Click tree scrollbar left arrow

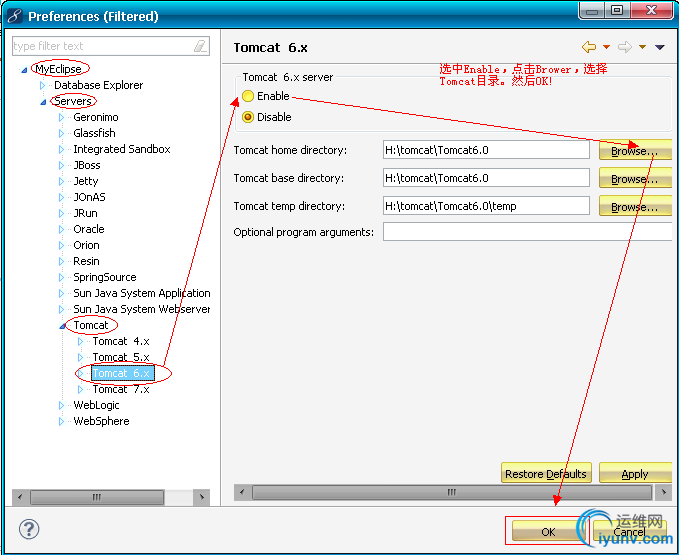pos(20,497)
